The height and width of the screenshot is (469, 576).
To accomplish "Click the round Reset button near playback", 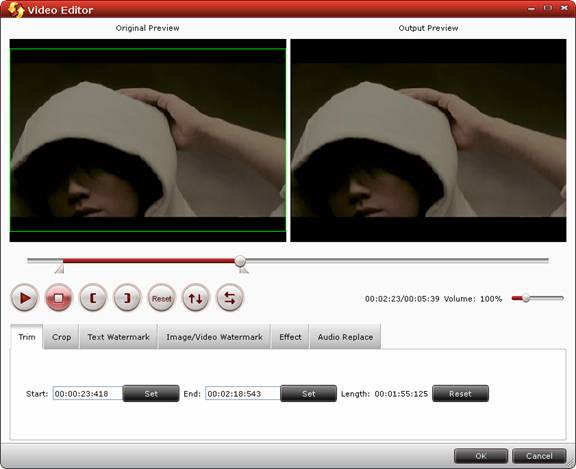I will pyautogui.click(x=162, y=297).
